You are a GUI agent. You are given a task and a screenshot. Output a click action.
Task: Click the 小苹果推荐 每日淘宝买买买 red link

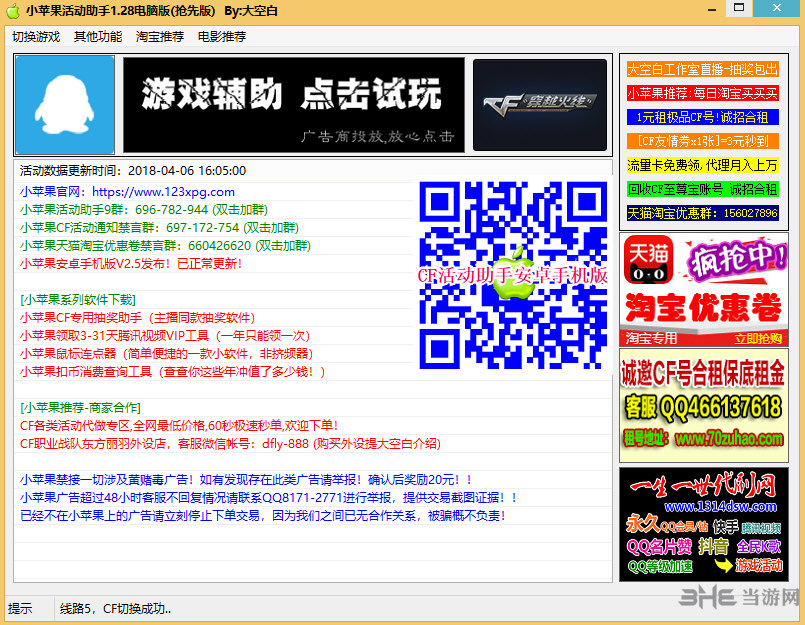pos(702,93)
